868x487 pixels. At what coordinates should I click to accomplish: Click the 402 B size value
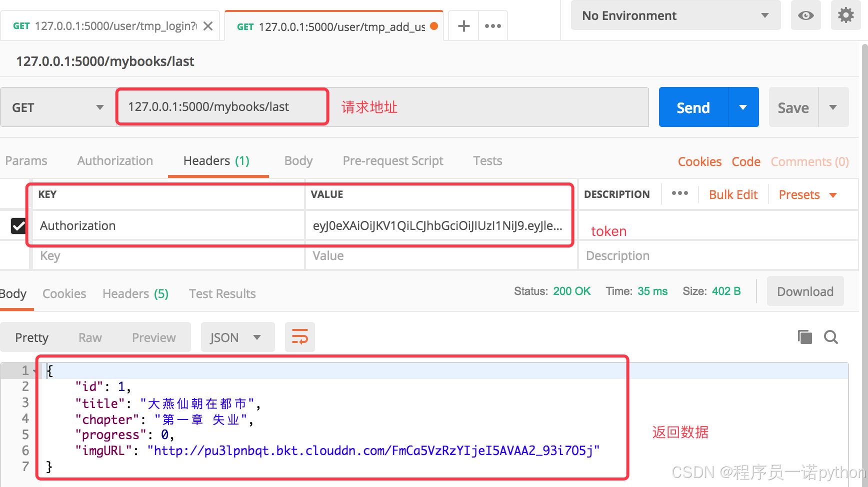point(726,291)
